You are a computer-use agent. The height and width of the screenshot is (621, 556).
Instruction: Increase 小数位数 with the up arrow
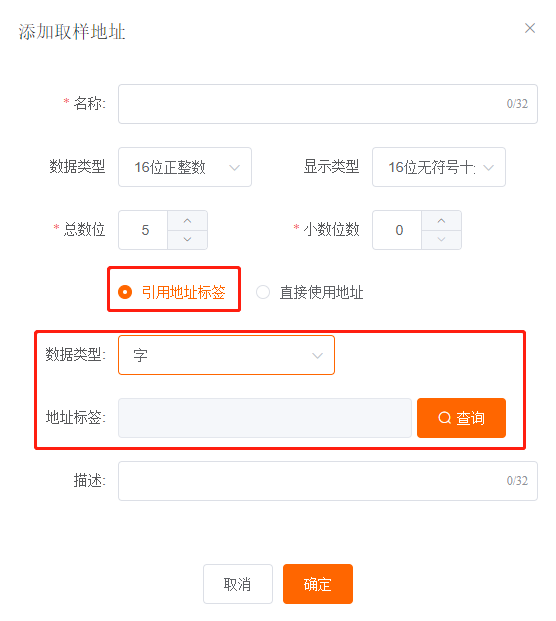click(441, 221)
